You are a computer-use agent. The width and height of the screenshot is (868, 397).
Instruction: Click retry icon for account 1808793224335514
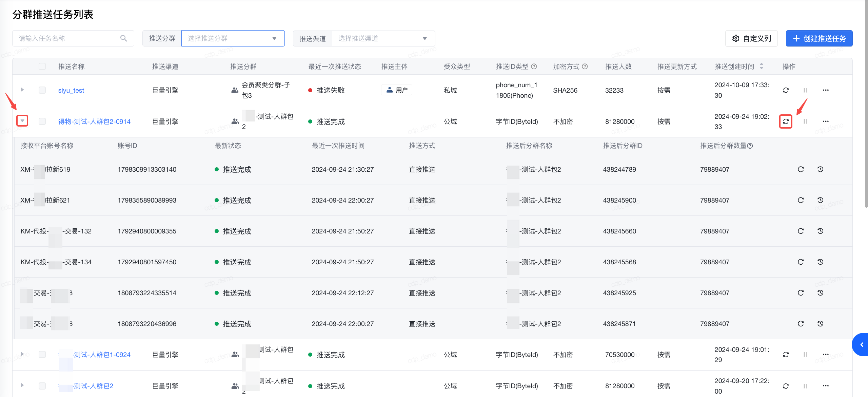[x=801, y=293]
